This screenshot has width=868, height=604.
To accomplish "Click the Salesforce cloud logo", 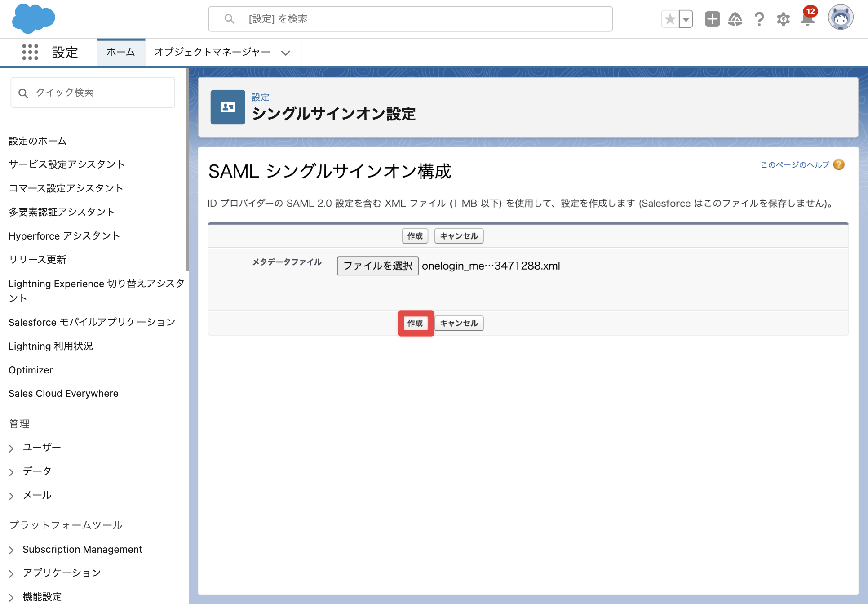I will pyautogui.click(x=33, y=19).
